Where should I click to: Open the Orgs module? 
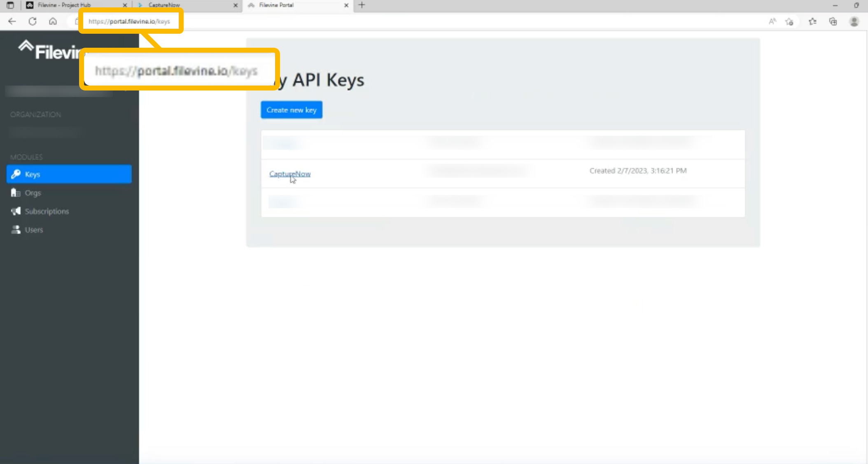[x=33, y=193]
